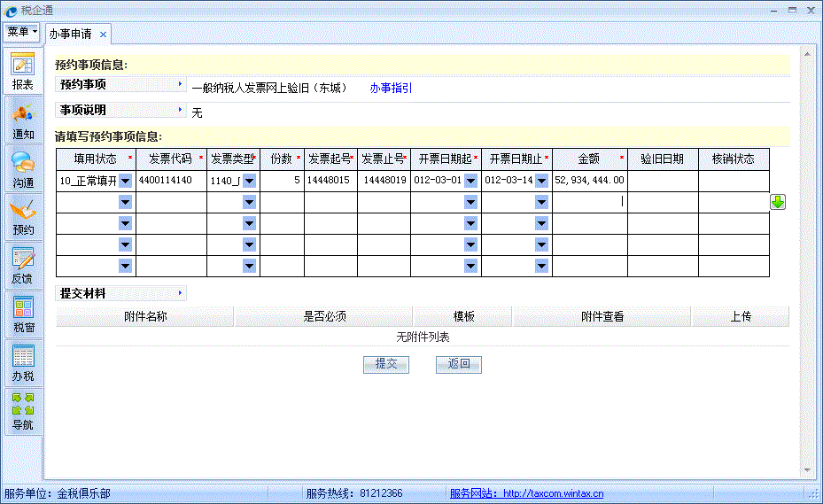The width and height of the screenshot is (823, 504).
Task: Open 发票类型 dropdown in first row
Action: tap(249, 181)
